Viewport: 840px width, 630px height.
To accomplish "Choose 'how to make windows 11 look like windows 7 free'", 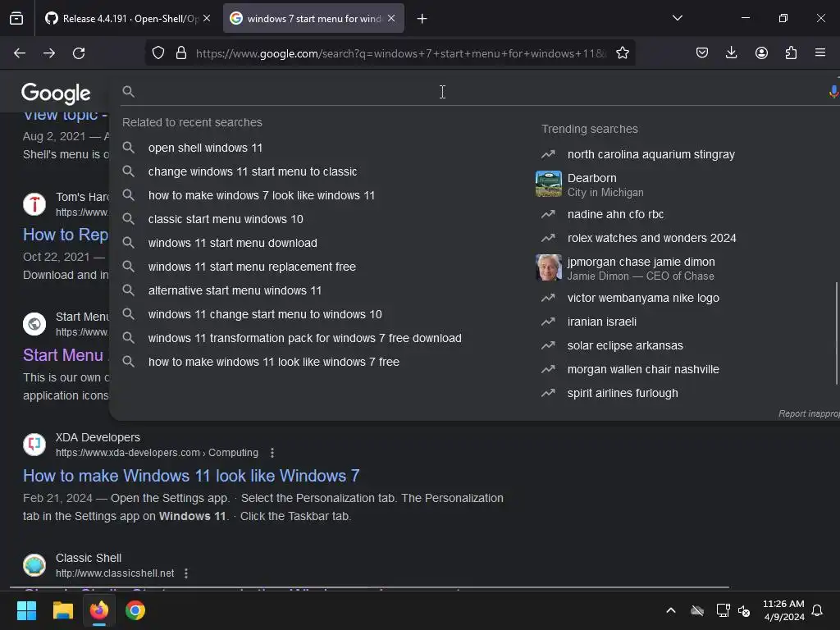I will (274, 362).
